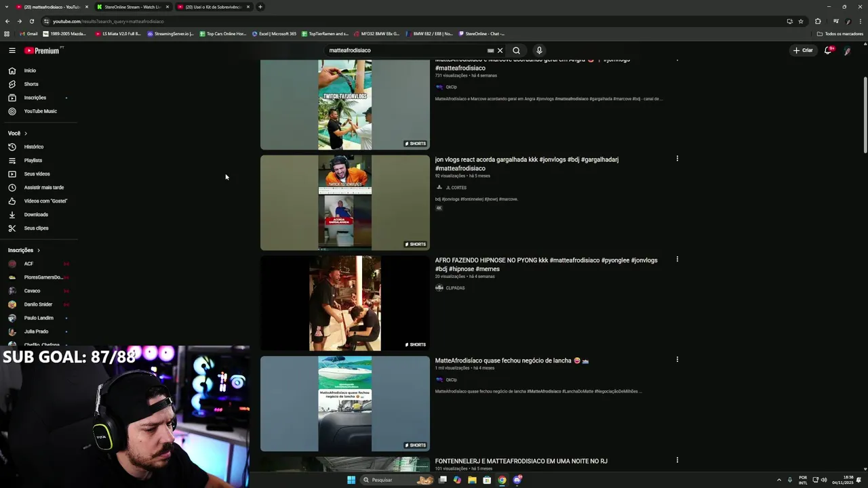Click the page's vertical scrollbar
Image resolution: width=868 pixels, height=488 pixels.
(x=865, y=115)
